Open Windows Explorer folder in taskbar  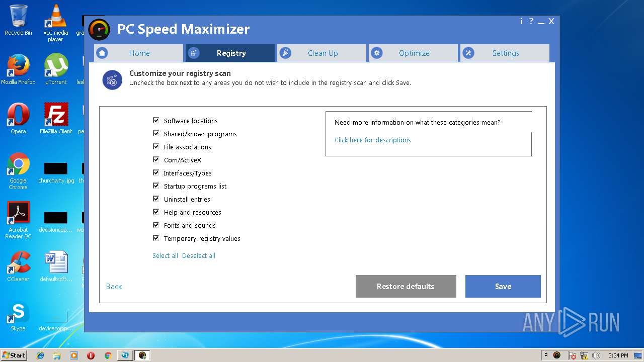click(57, 355)
